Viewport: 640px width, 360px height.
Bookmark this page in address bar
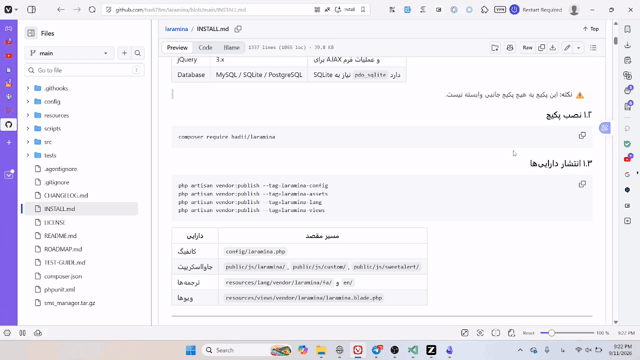363,9
